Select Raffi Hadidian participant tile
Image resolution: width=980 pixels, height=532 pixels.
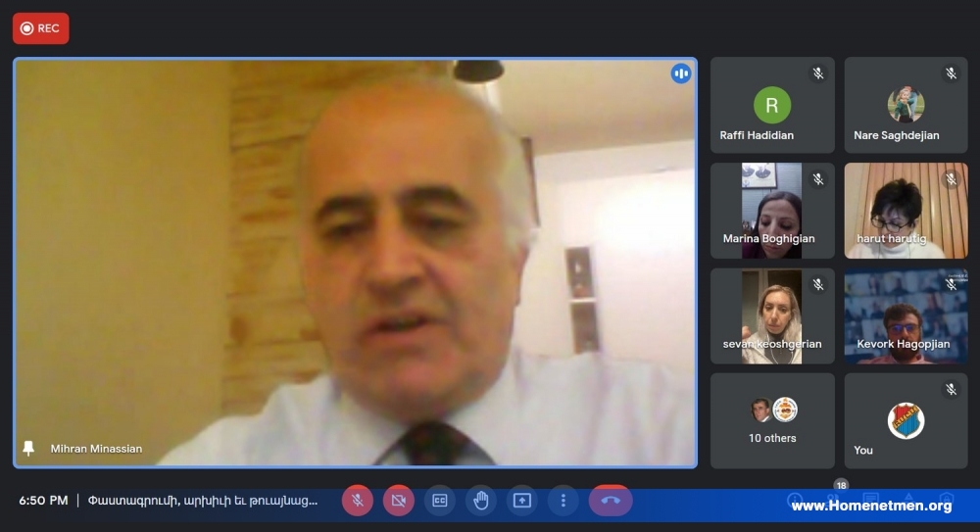[772, 105]
